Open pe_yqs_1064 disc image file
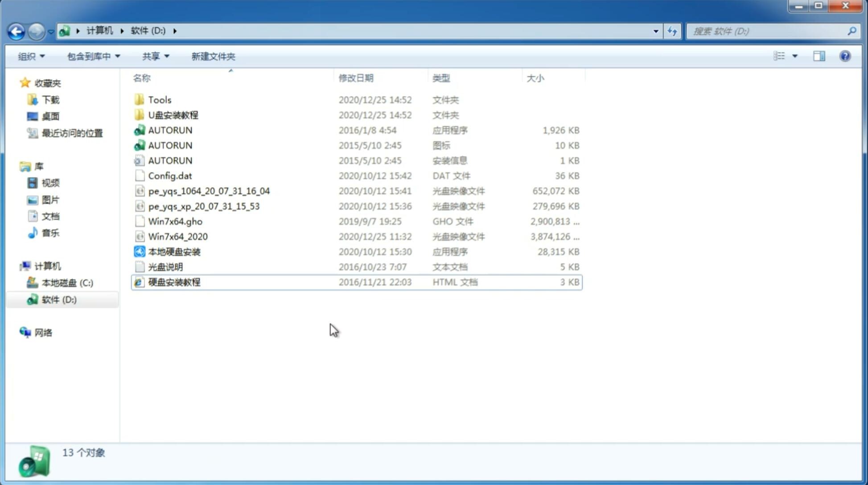 209,191
